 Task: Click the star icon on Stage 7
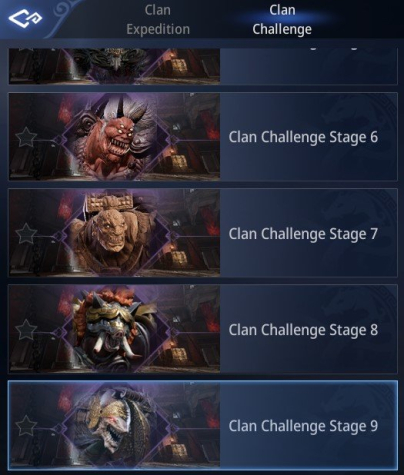26,233
